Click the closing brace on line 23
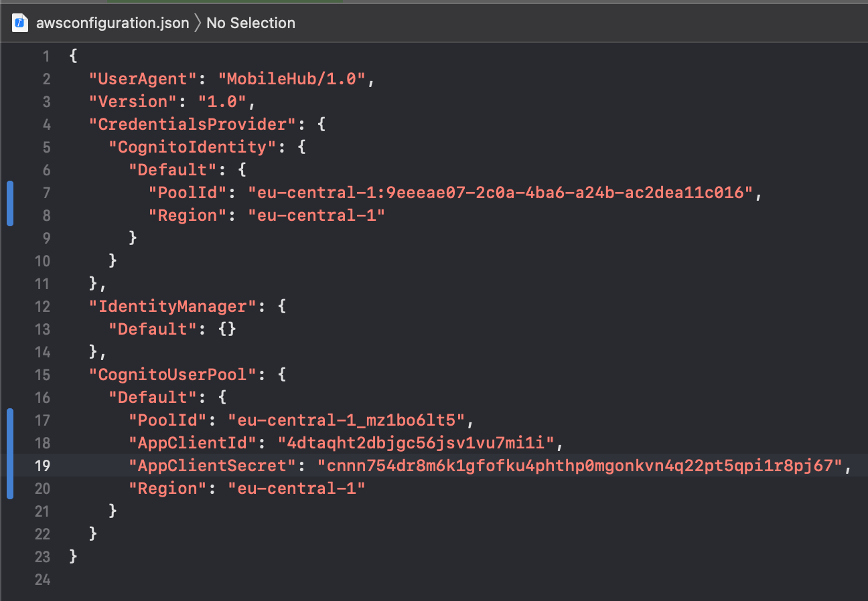 (x=72, y=556)
